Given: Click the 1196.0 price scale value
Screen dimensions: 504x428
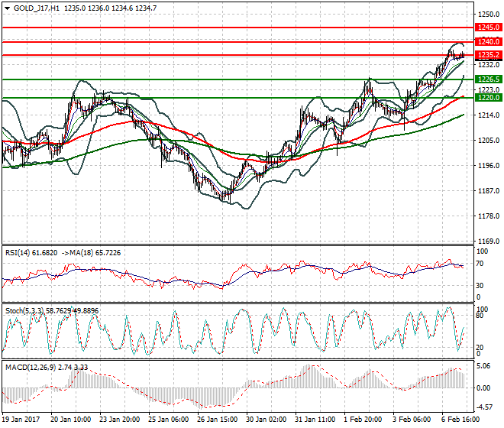Looking at the screenshot, I should coord(489,165).
